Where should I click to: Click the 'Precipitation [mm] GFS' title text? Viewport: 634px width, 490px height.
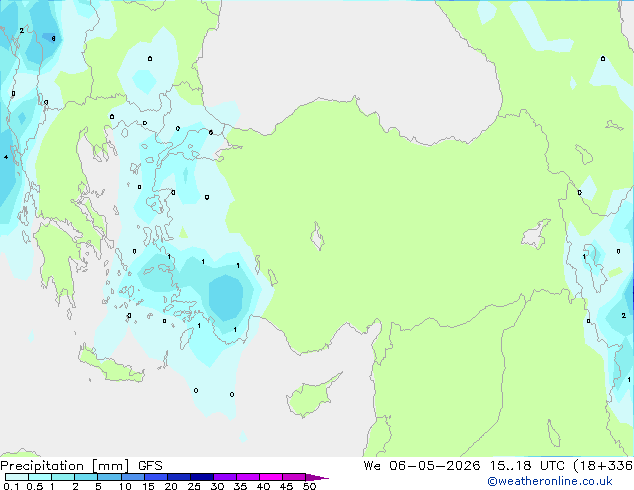coord(81,466)
